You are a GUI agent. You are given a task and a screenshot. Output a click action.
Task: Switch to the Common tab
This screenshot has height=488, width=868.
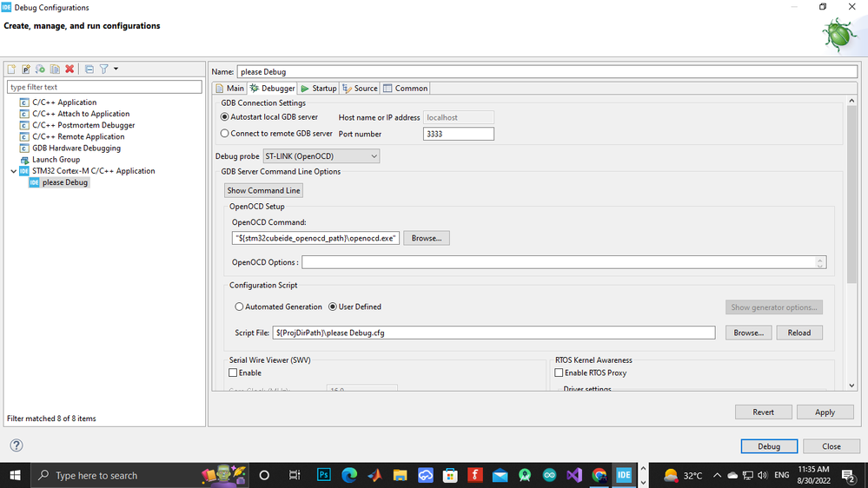coord(405,89)
